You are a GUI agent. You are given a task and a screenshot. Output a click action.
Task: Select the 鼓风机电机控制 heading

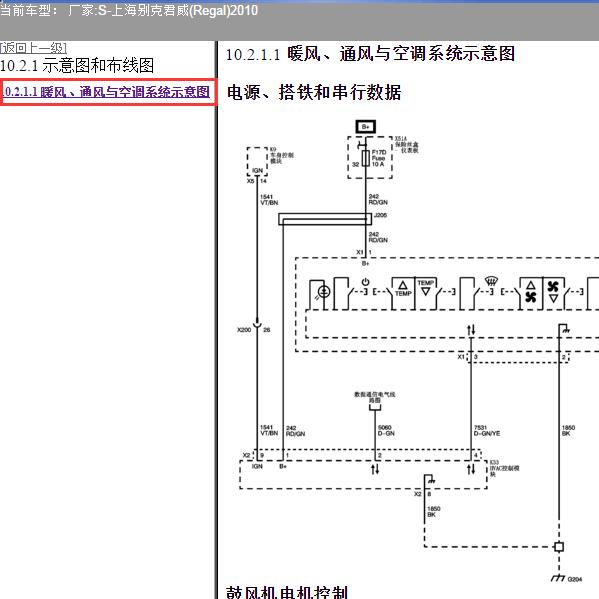point(287,592)
